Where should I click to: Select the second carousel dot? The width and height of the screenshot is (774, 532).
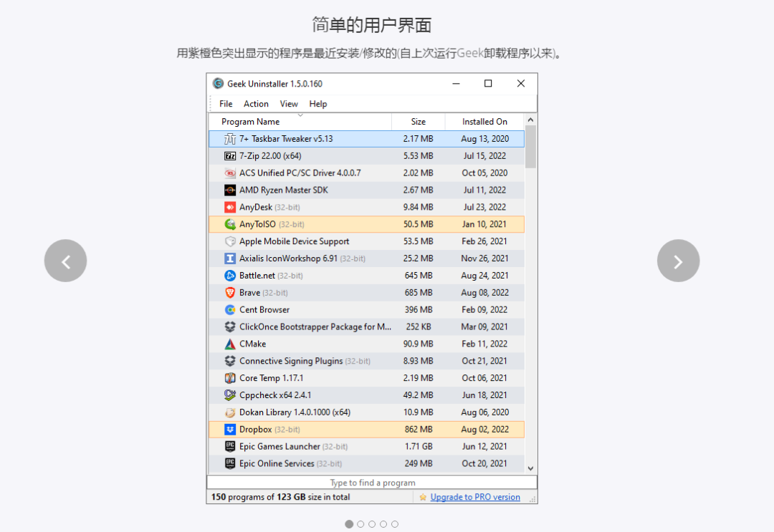(360, 524)
